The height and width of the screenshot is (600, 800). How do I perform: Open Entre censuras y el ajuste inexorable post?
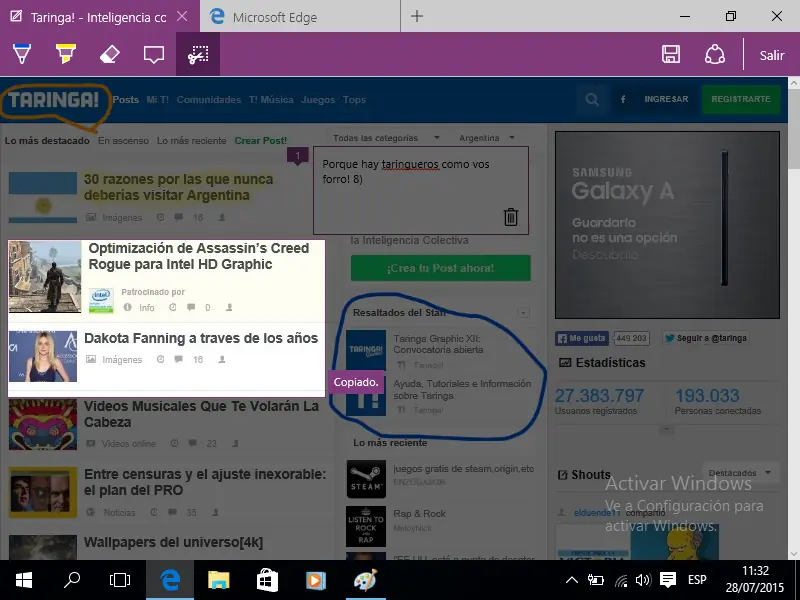[205, 482]
